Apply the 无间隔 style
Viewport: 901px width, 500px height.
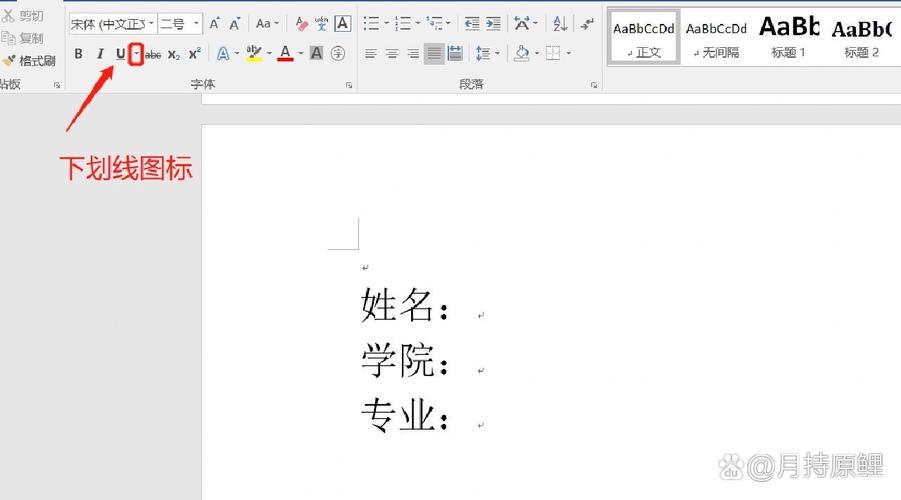tap(716, 37)
